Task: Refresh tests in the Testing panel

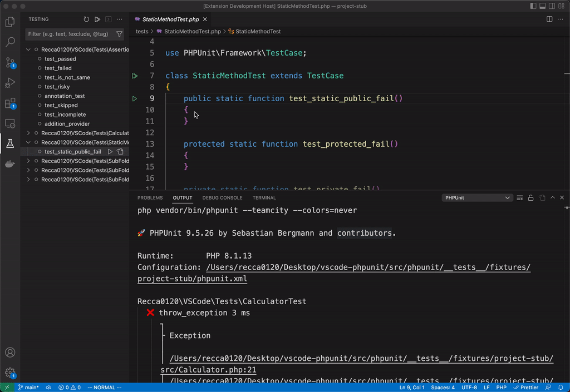Action: 86,19
